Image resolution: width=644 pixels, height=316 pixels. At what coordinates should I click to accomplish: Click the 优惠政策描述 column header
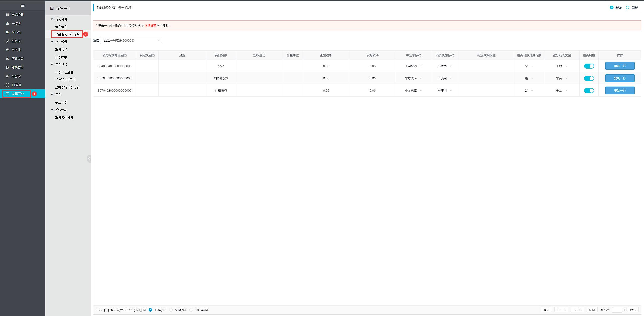click(486, 55)
